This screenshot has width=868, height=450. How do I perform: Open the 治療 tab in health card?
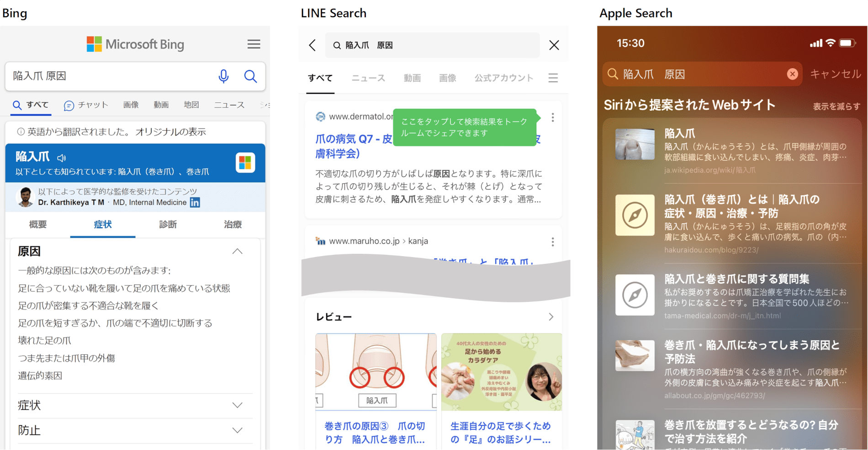click(x=233, y=225)
